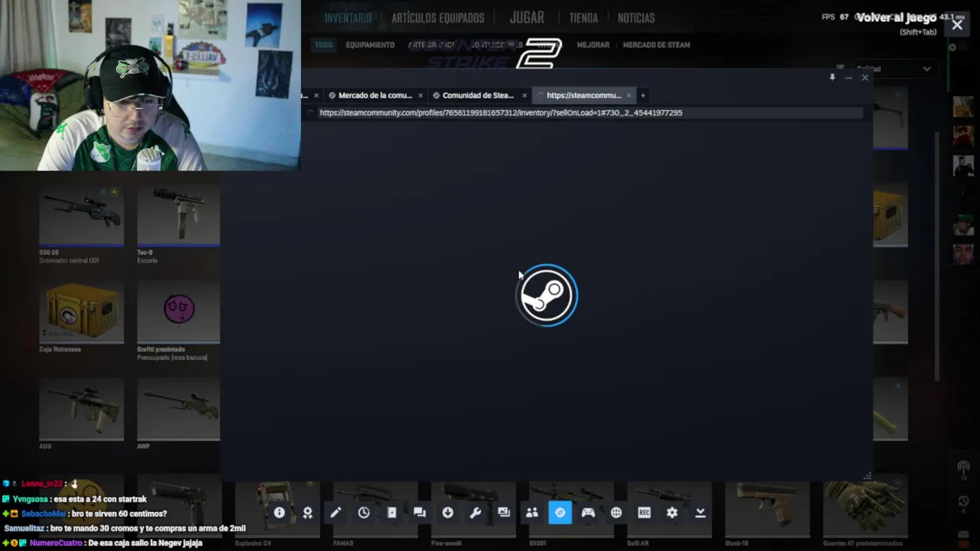Screen dimensions: 980x551
Task: Click the inventory vertical scrollbar
Action: click(x=939, y=256)
